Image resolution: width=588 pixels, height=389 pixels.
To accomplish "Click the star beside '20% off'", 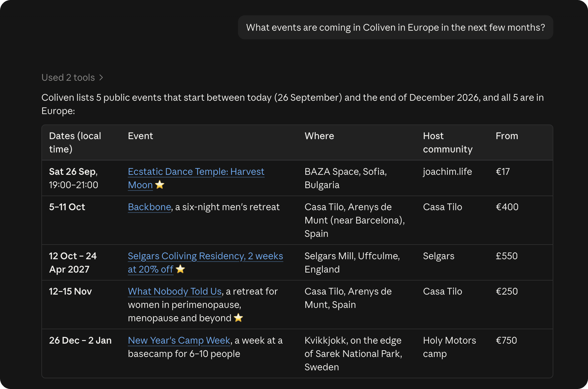I will point(180,269).
